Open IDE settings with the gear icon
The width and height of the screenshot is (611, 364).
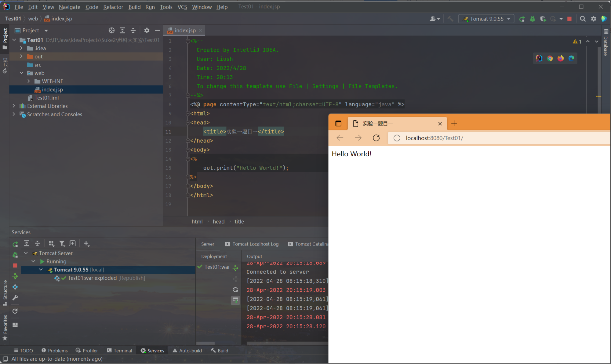(x=594, y=19)
